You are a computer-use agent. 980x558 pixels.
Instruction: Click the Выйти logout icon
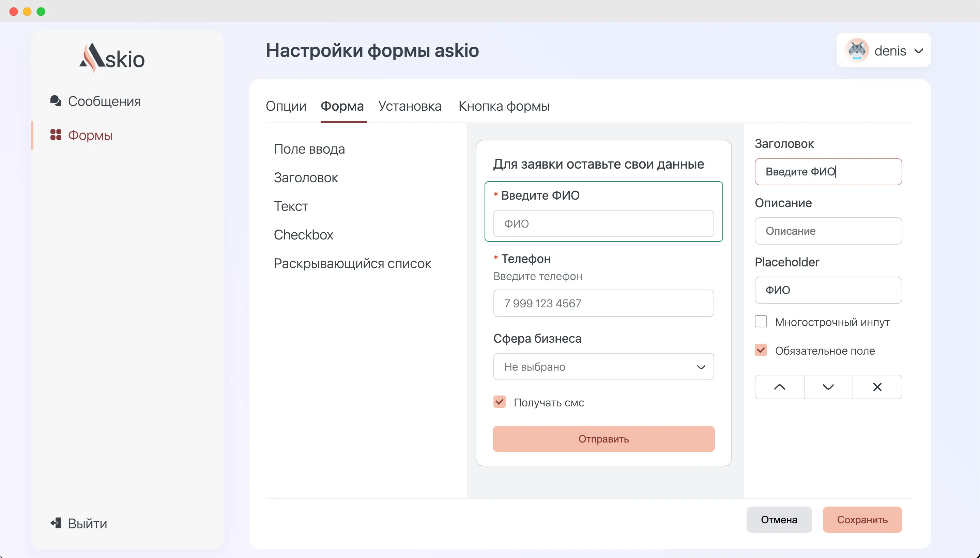[x=56, y=523]
